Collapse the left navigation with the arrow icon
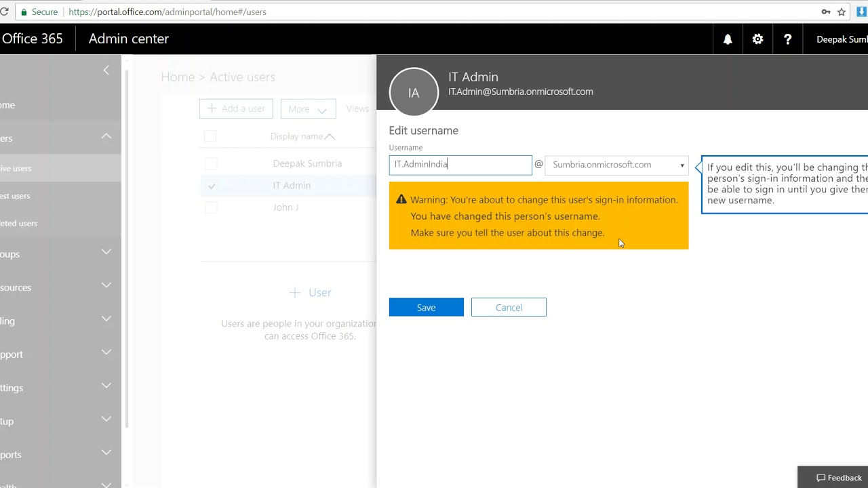This screenshot has height=488, width=868. pos(106,70)
